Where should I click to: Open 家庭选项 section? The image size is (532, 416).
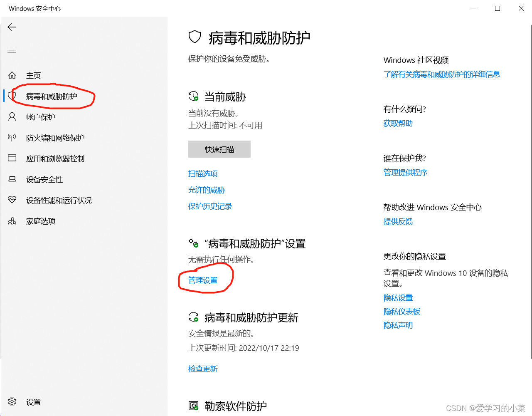41,221
